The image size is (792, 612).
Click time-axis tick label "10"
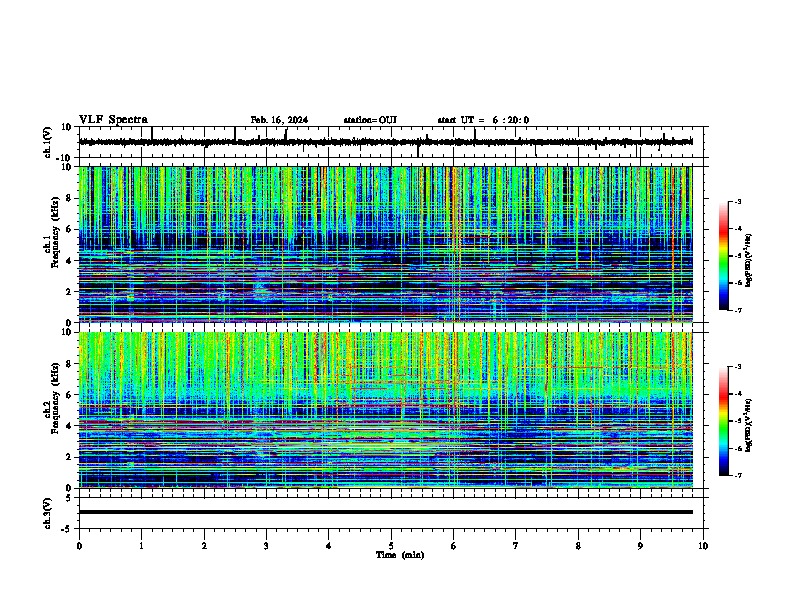click(703, 546)
